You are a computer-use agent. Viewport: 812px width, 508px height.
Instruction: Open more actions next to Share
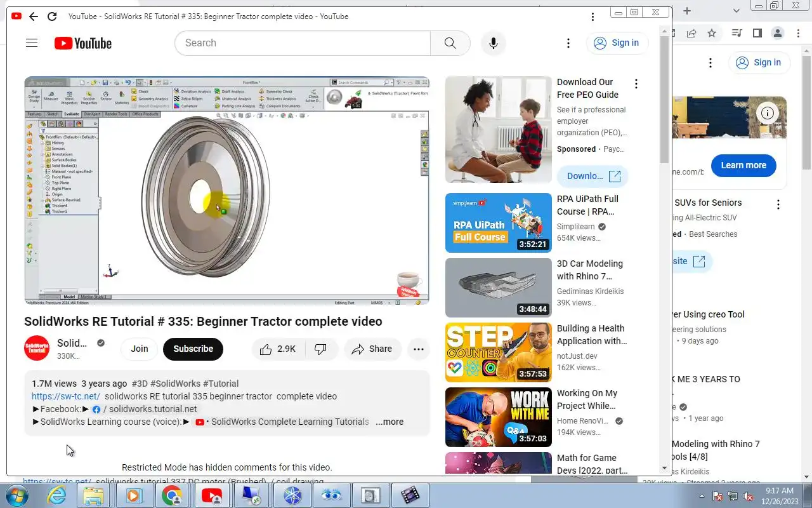click(418, 349)
